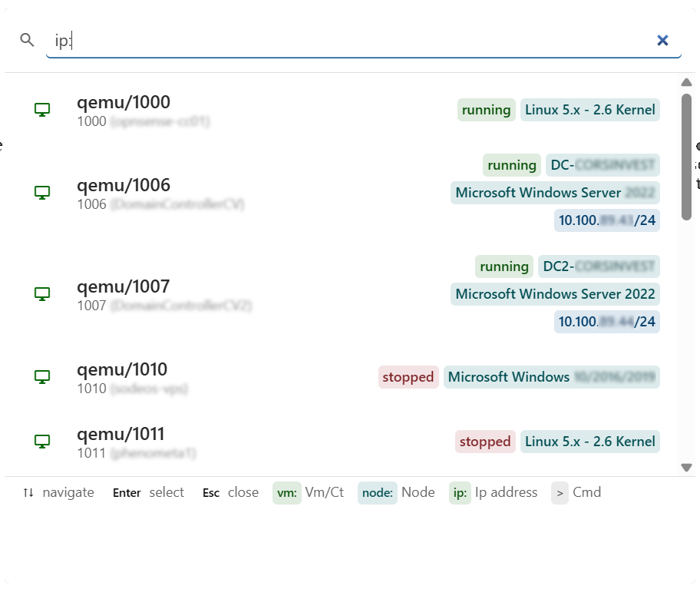
Task: Select the qemu/1010 result
Action: [x=342, y=377]
